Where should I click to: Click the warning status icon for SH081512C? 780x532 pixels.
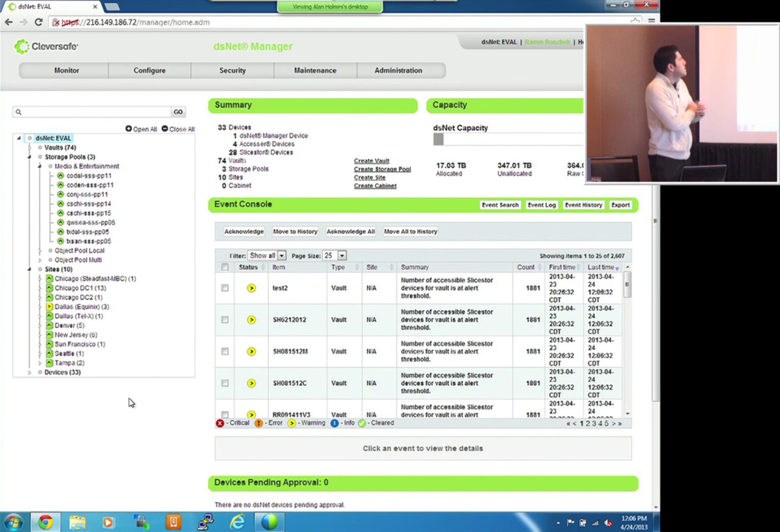(251, 383)
